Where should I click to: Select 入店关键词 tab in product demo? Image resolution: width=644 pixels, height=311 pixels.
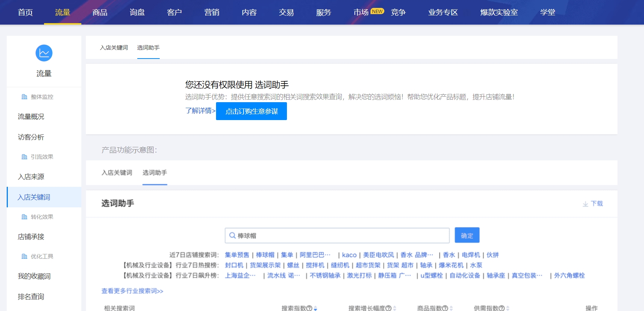[x=117, y=173]
